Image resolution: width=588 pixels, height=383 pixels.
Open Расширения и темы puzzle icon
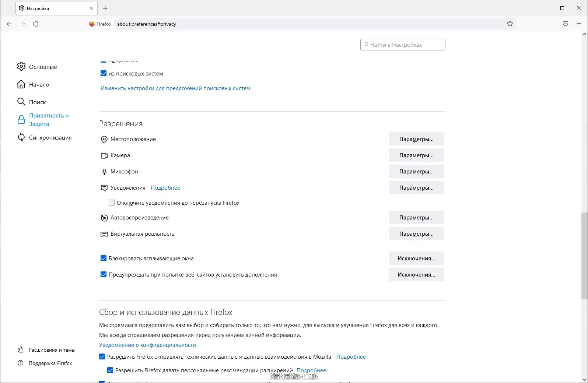coord(21,350)
